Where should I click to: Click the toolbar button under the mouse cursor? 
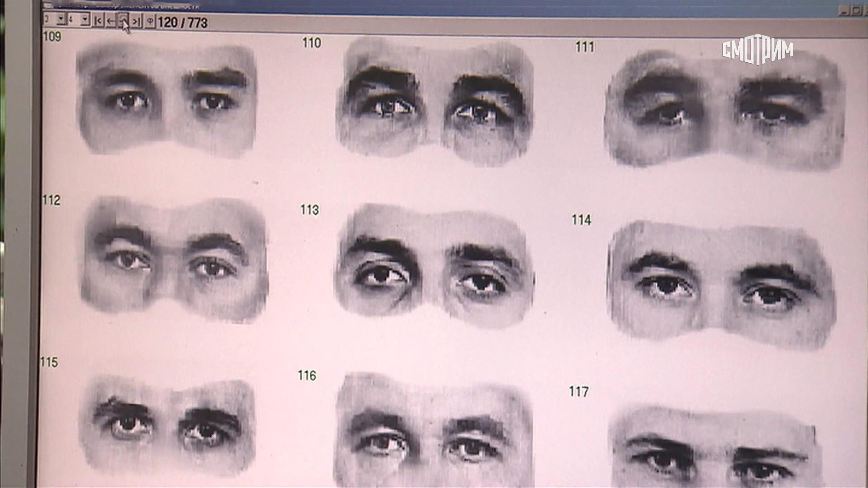coord(123,20)
